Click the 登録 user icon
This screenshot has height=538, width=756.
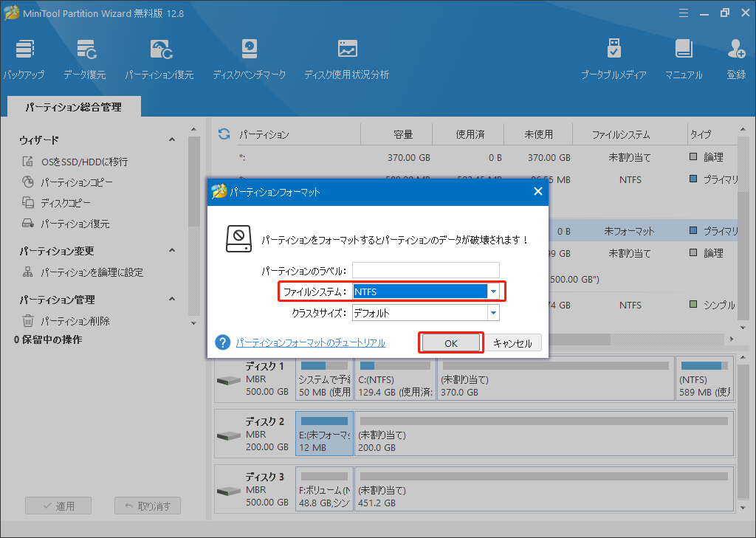736,59
